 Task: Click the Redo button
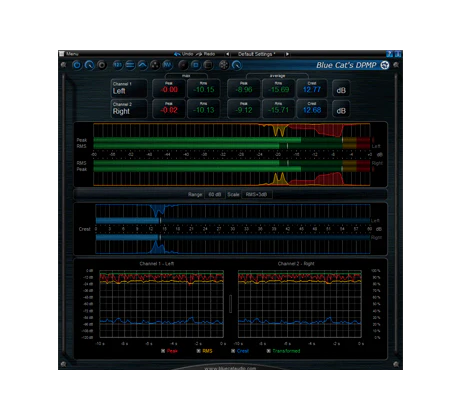click(206, 54)
